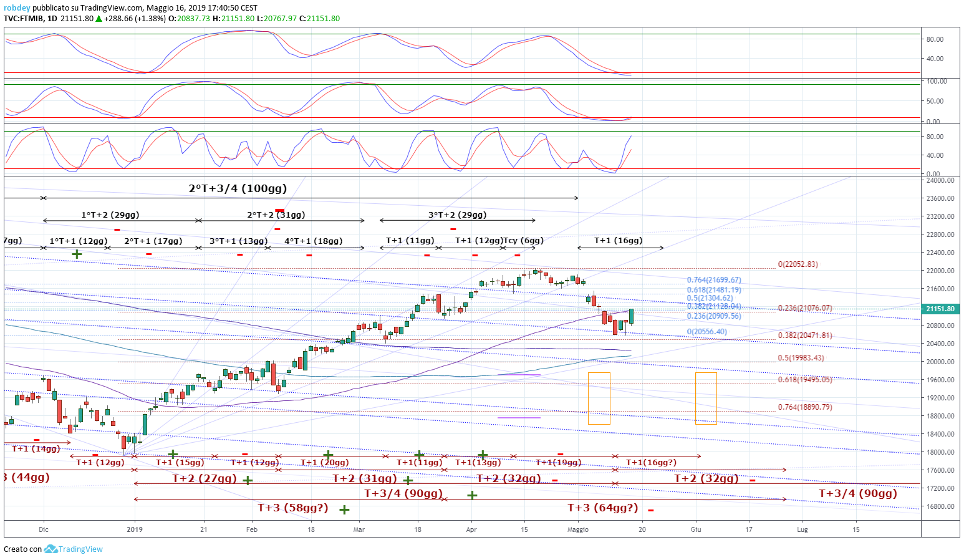Click Fibonacci level 0.618(21481.19)
Image resolution: width=964 pixels, height=560 pixels.
tap(714, 290)
